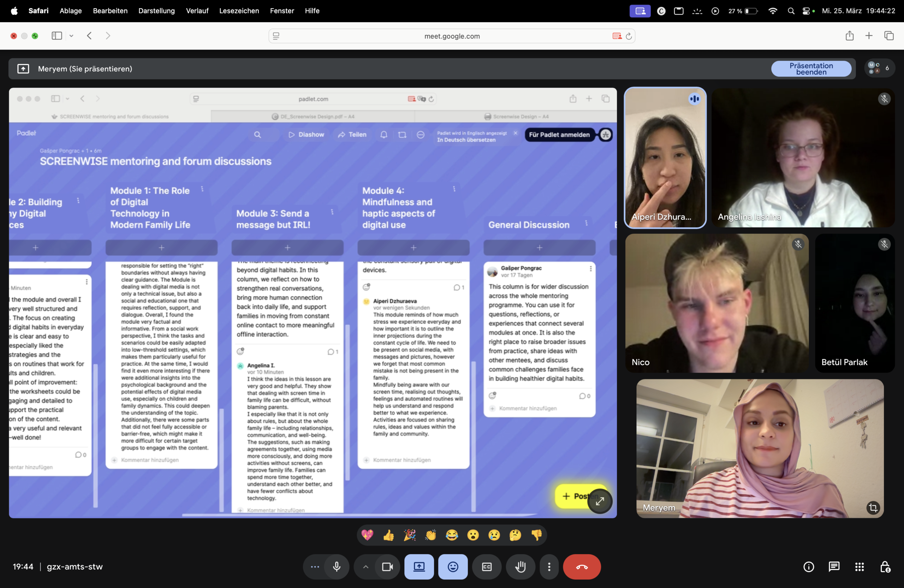Open the Lesezeichen menu
Screen dimensions: 904x588
pyautogui.click(x=239, y=11)
